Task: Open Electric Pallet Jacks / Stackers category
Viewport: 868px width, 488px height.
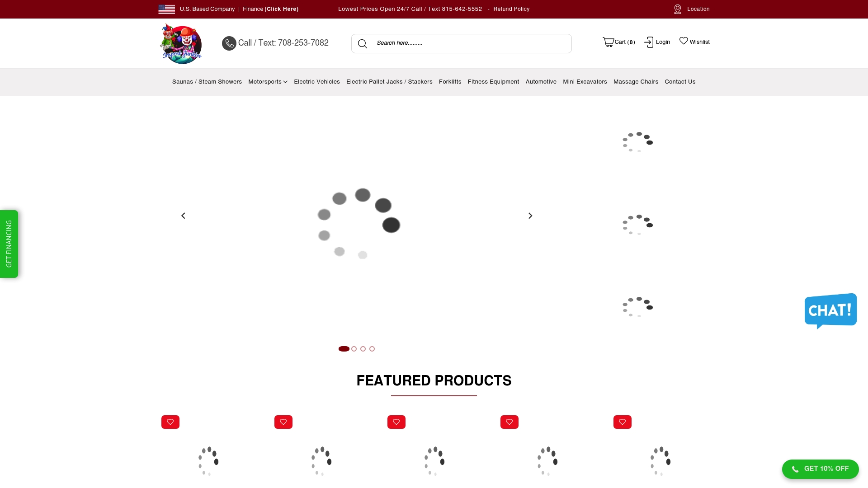Action: pyautogui.click(x=389, y=82)
